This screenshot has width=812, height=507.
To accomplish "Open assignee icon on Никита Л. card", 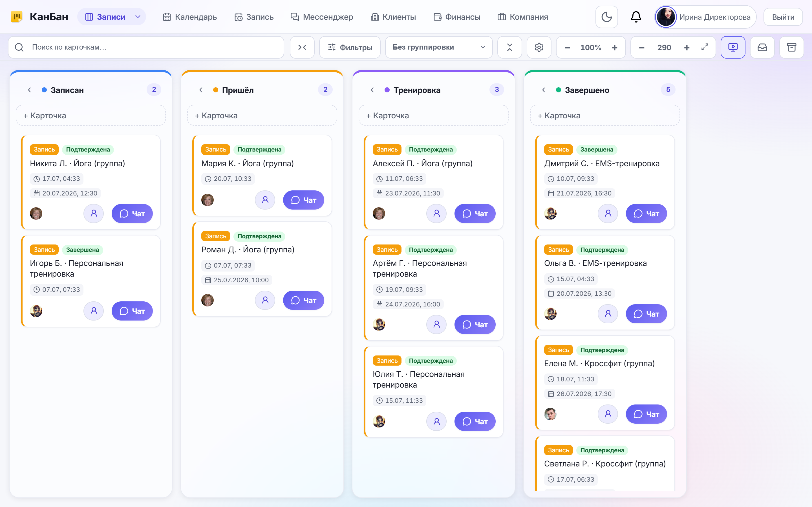I will coord(94,214).
